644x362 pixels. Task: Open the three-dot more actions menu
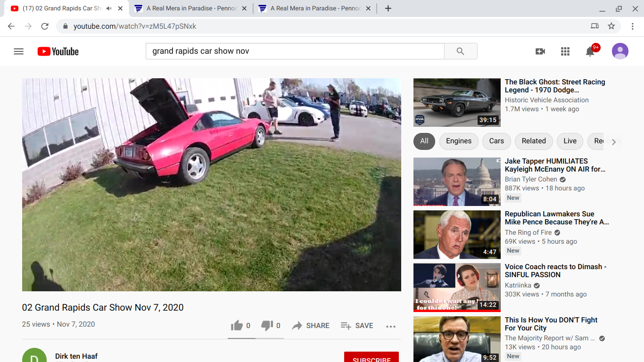tap(391, 326)
